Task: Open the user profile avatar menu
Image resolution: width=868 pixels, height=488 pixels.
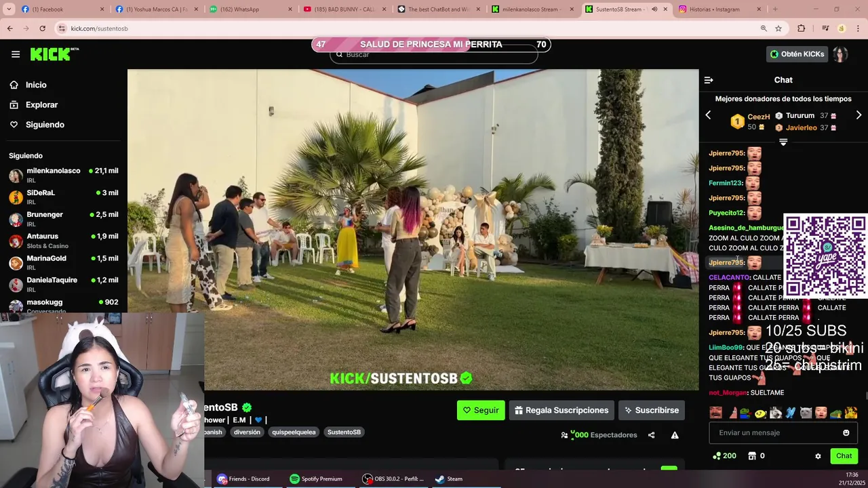Action: click(x=840, y=54)
